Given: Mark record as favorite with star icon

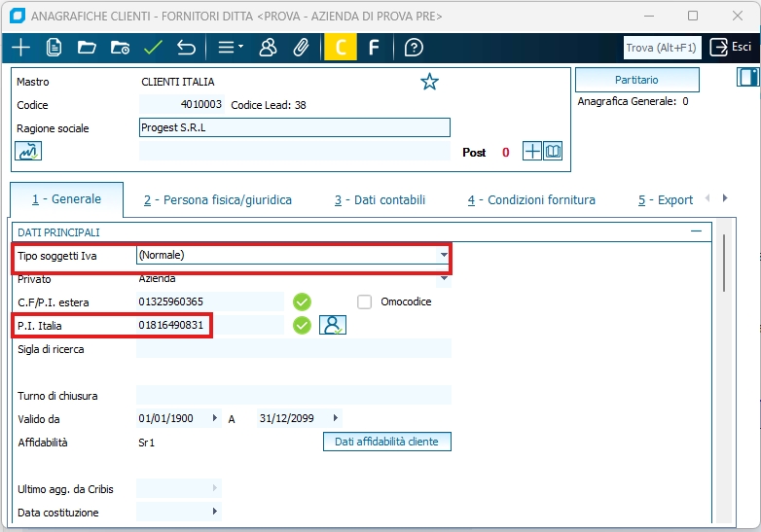Looking at the screenshot, I should [x=429, y=82].
